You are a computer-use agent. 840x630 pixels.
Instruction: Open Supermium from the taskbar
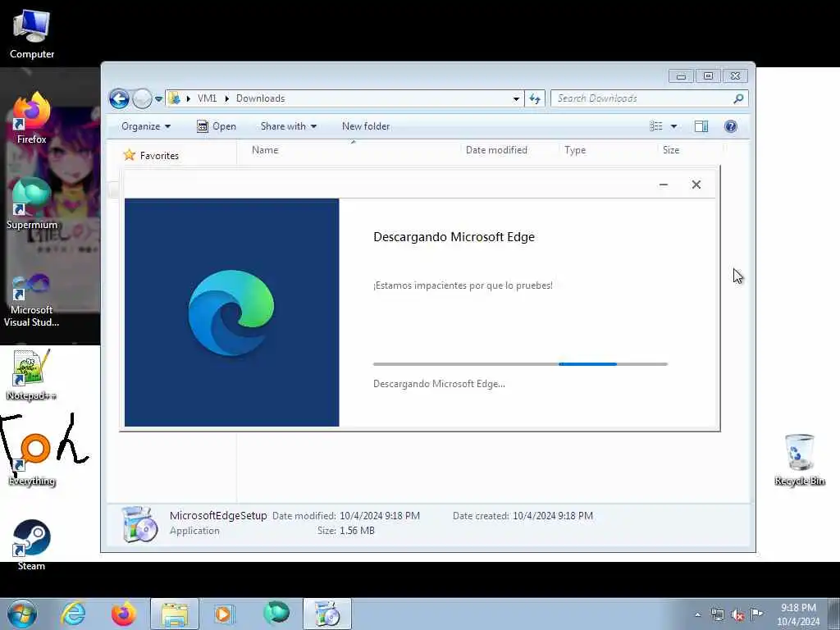[x=276, y=613]
